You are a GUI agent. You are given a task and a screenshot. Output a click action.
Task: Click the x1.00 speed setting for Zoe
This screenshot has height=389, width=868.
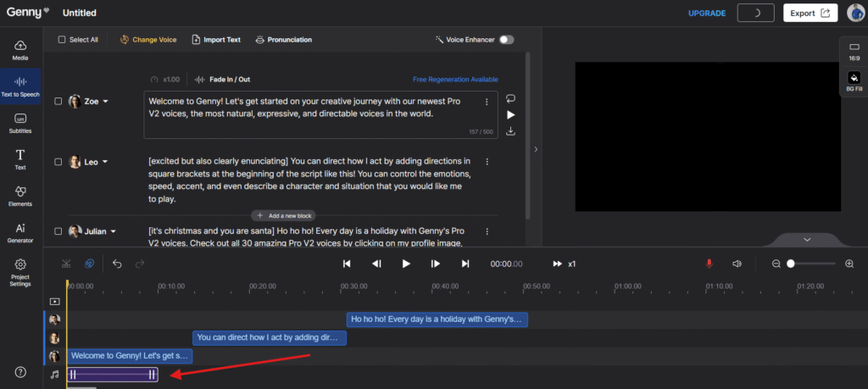click(x=164, y=80)
